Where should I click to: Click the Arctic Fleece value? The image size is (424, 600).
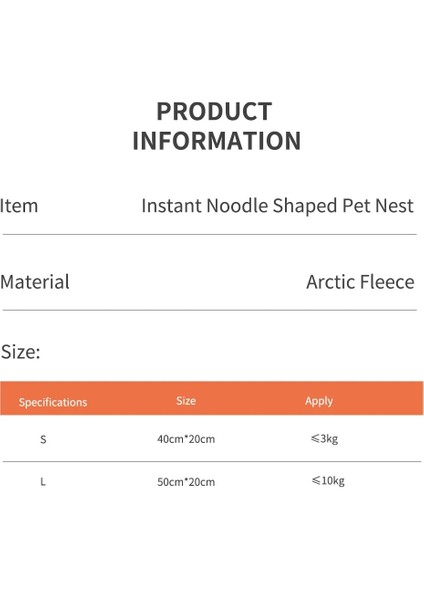click(360, 282)
